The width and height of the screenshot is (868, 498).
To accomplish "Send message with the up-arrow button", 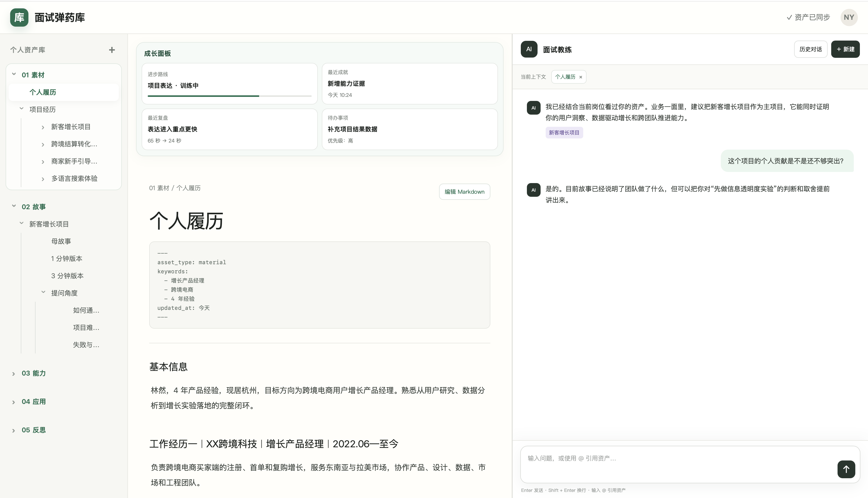I will tap(846, 469).
